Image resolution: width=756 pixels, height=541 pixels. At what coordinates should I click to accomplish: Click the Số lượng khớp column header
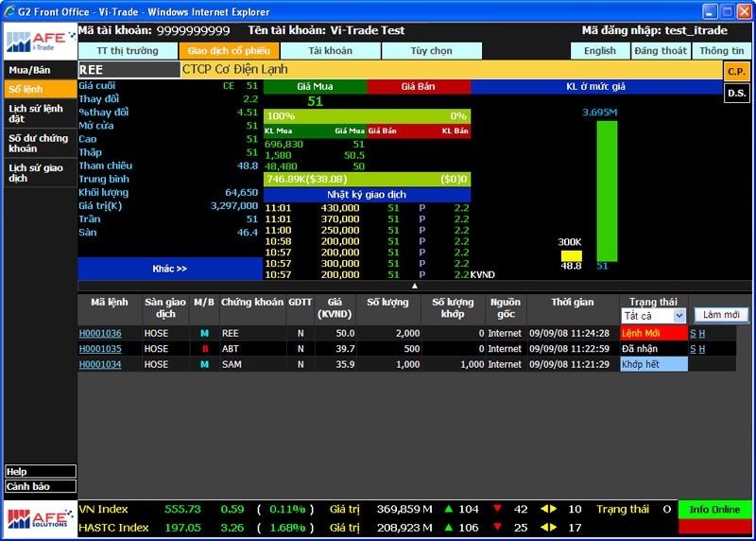point(453,308)
